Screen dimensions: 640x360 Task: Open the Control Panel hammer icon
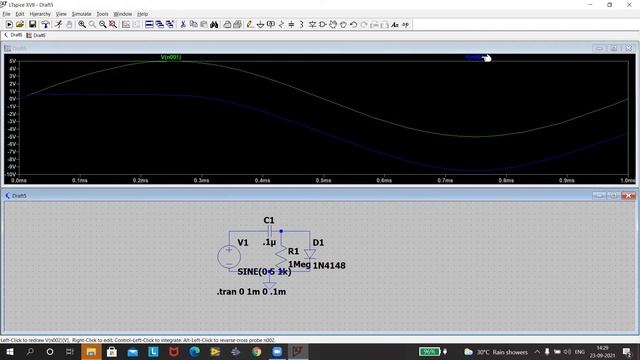[x=45, y=24]
